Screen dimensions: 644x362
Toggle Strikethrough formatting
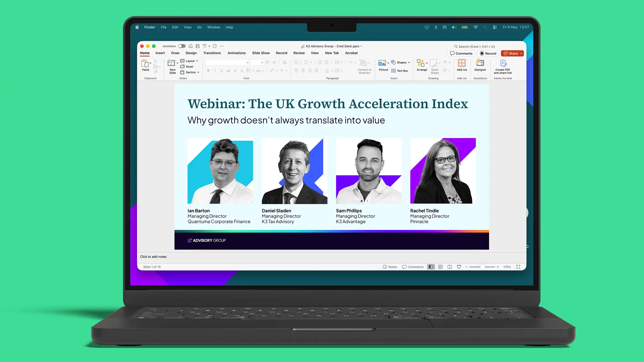coord(228,71)
